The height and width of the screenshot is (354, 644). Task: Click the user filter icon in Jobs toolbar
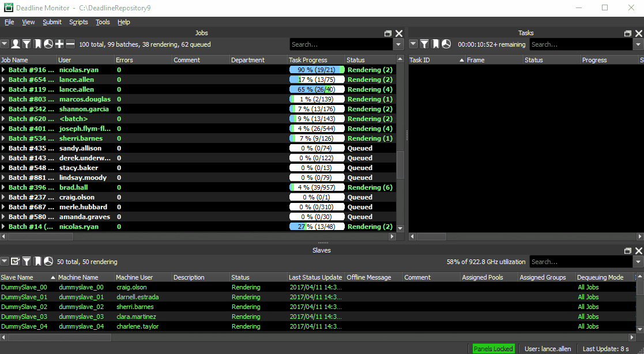pyautogui.click(x=16, y=44)
